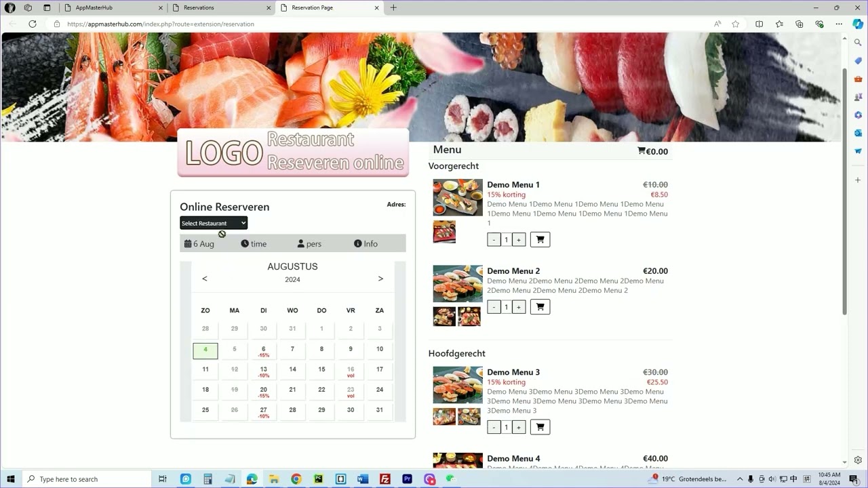Click the Demo Menu 4 title
Image resolution: width=868 pixels, height=488 pixels.
pos(513,458)
